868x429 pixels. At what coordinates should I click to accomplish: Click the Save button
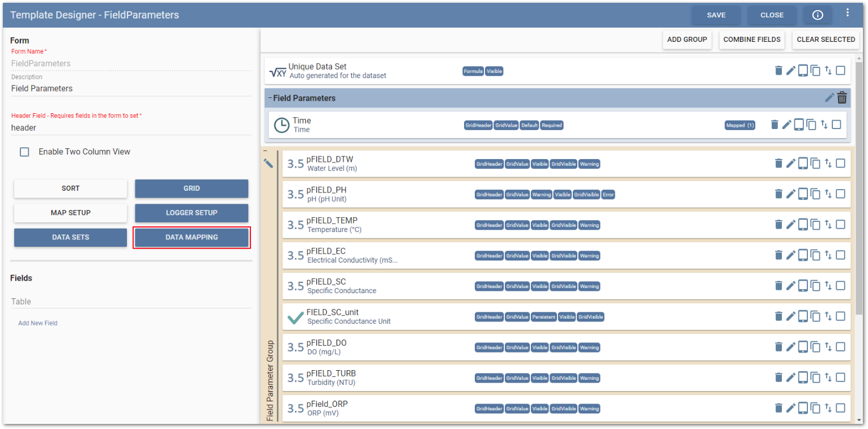716,15
